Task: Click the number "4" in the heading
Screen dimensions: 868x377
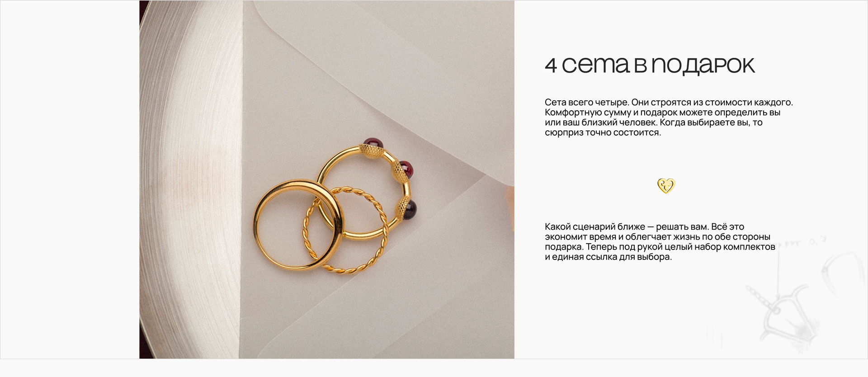Action: point(551,66)
